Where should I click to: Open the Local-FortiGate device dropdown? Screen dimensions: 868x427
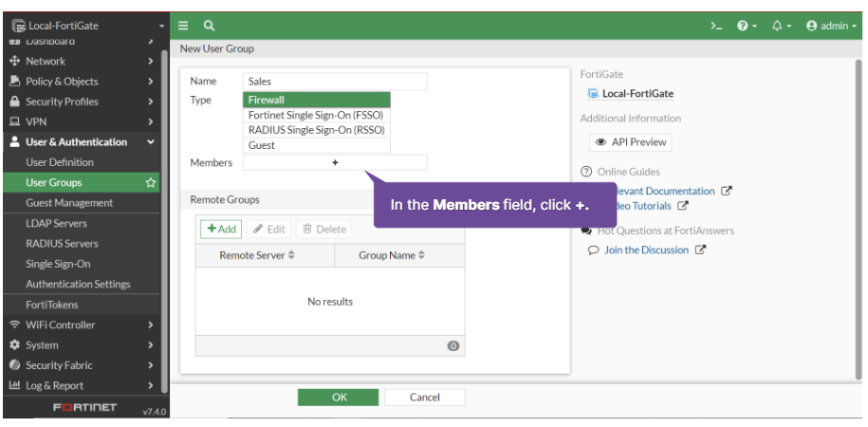88,26
